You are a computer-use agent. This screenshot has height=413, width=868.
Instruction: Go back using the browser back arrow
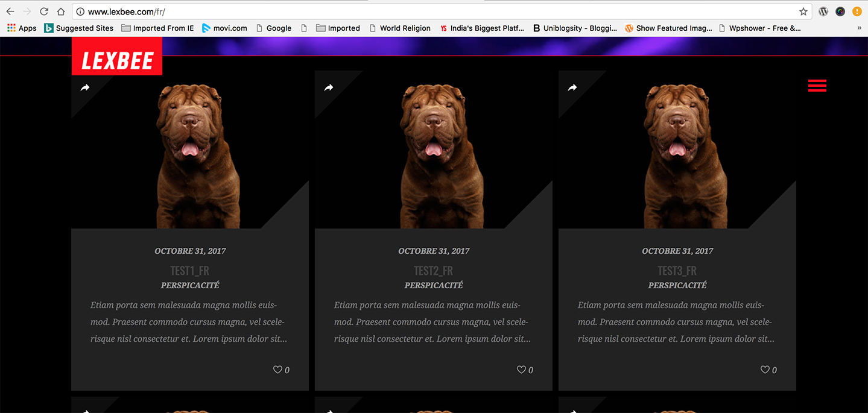(10, 11)
